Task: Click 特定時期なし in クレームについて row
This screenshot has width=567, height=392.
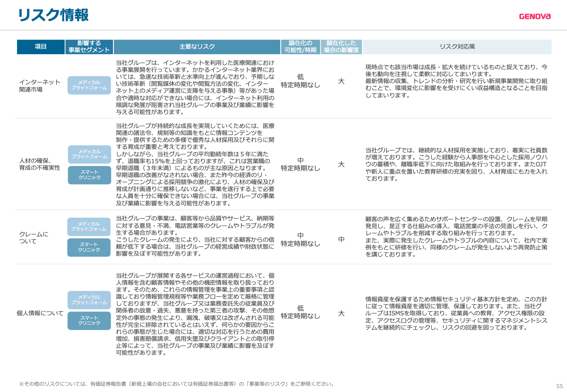Action: pos(301,244)
